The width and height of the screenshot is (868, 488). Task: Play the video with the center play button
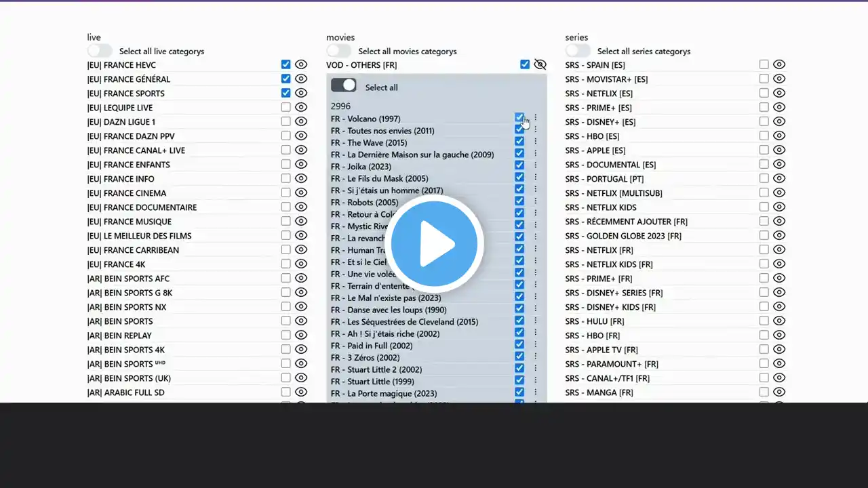[434, 244]
